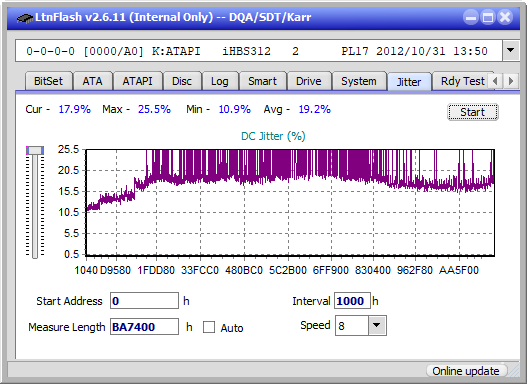The width and height of the screenshot is (527, 384).
Task: Expand the Speed dropdown arrow
Action: click(377, 325)
